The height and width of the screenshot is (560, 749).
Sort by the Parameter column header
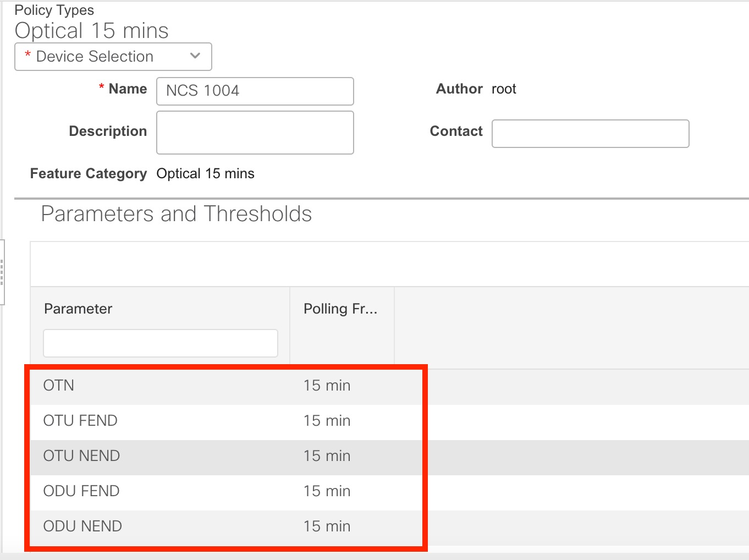[x=78, y=309]
